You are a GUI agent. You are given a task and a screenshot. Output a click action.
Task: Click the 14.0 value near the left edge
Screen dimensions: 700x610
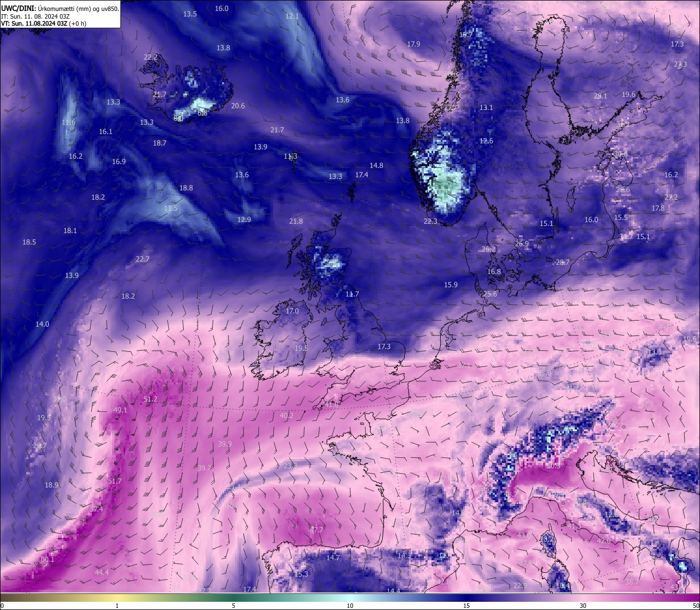pos(42,324)
